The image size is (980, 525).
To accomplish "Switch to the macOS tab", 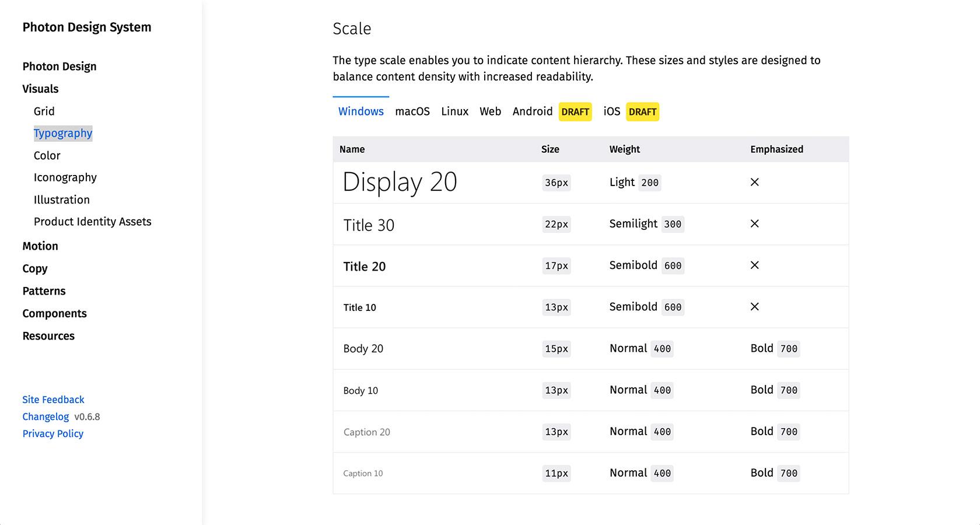I will [412, 111].
